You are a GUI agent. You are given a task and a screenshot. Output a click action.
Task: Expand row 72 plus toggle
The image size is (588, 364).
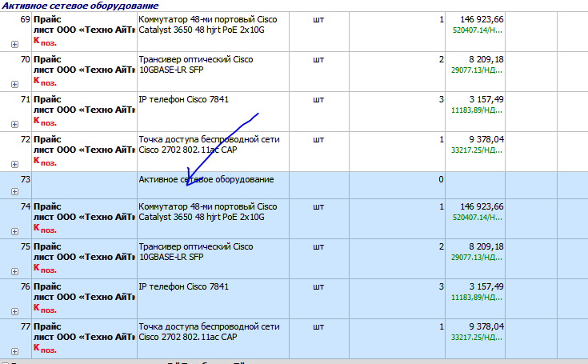point(14,165)
